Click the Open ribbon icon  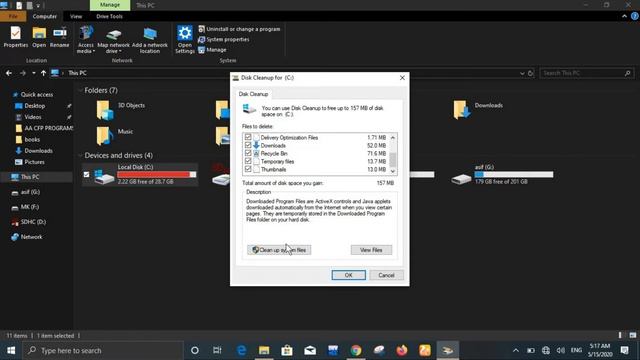coord(39,37)
